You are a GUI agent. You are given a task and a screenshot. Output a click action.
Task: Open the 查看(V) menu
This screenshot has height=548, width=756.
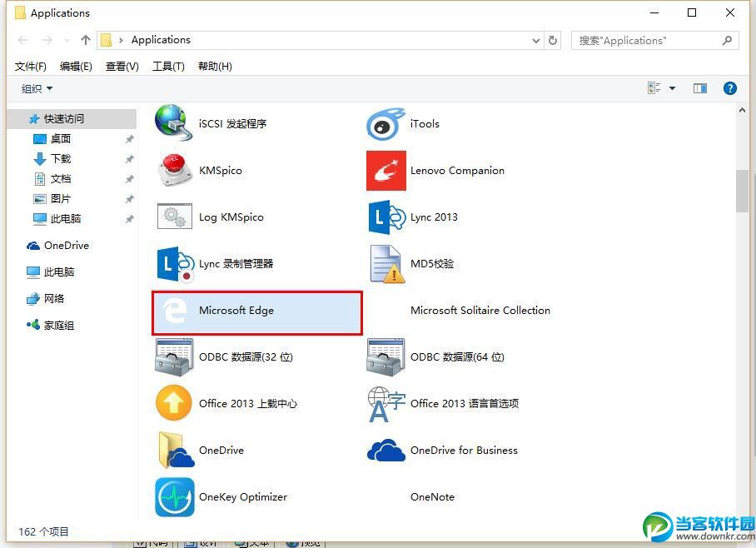(122, 67)
